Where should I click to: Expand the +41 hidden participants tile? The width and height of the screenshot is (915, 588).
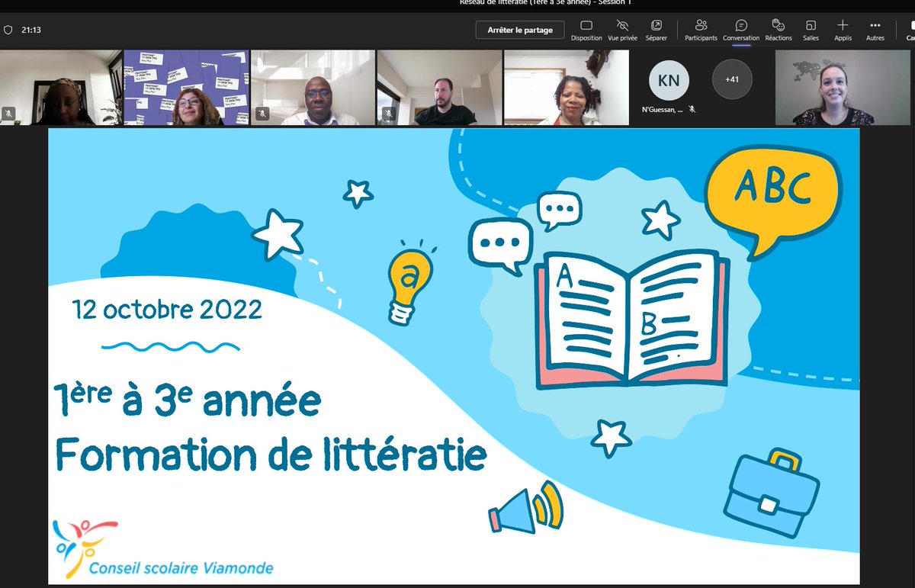coord(731,79)
